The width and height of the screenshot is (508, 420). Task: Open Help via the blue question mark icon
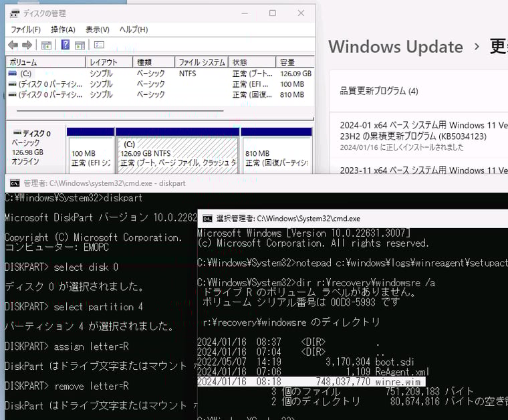(x=66, y=45)
